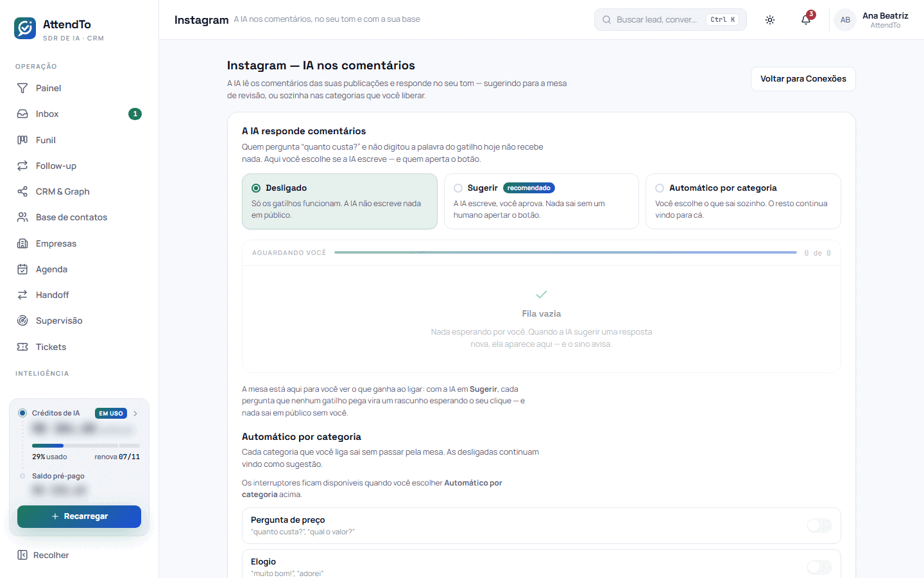Screen dimensions: 924x578
Task: Open the Inbox menu item
Action: [x=80, y=114]
